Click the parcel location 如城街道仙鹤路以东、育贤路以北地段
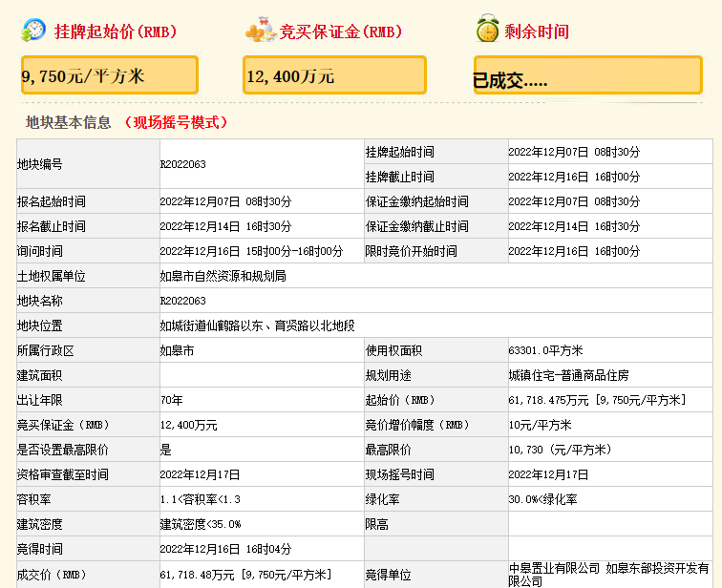Viewport: 722px width, 588px height. coord(258,325)
